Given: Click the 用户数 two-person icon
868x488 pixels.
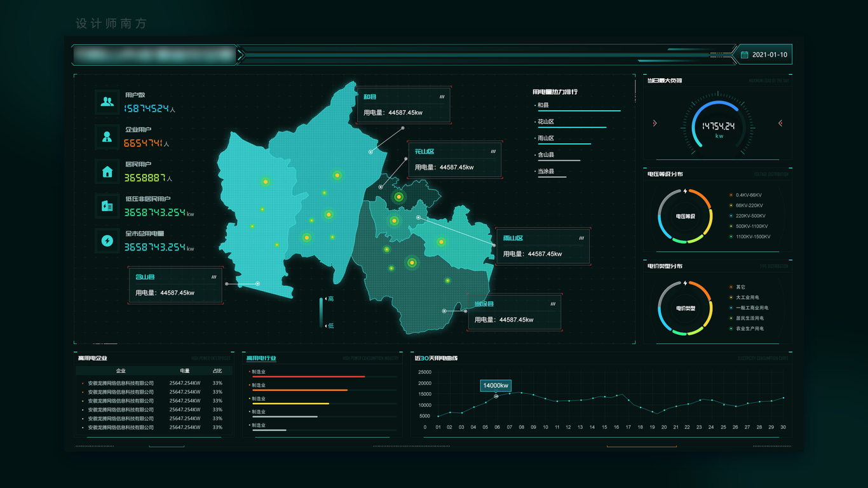Looking at the screenshot, I should pos(107,102).
